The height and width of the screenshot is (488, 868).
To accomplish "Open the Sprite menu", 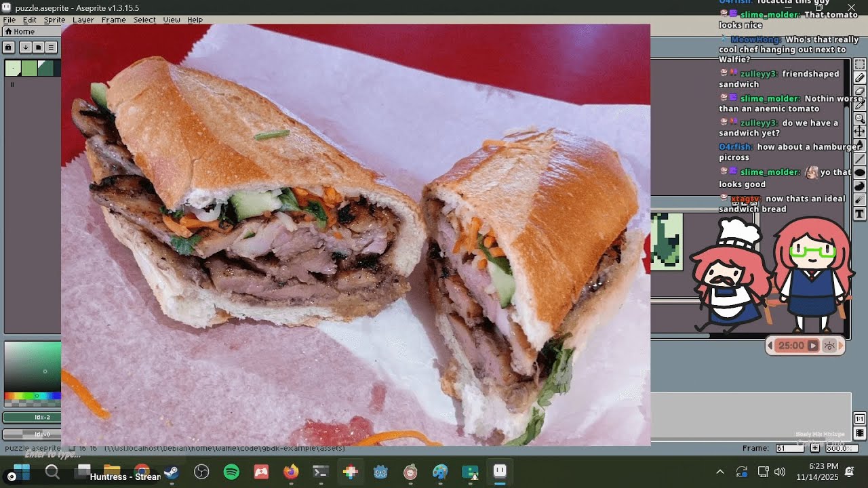I will (x=54, y=20).
